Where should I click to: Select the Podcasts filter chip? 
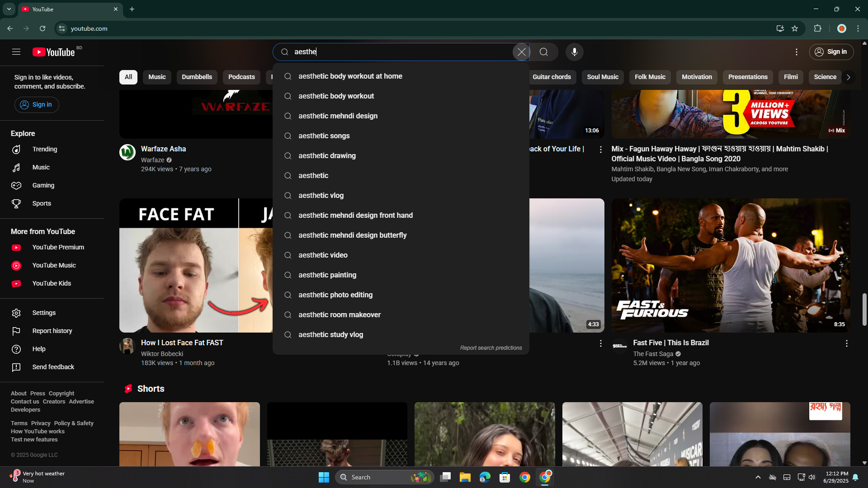click(x=241, y=77)
